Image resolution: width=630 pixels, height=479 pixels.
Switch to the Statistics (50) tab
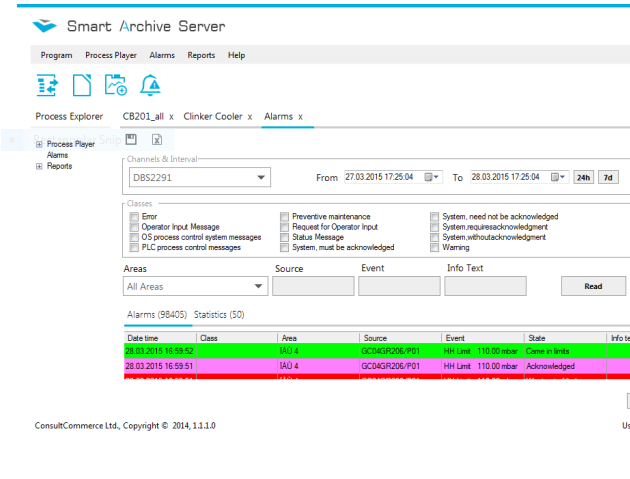219,315
